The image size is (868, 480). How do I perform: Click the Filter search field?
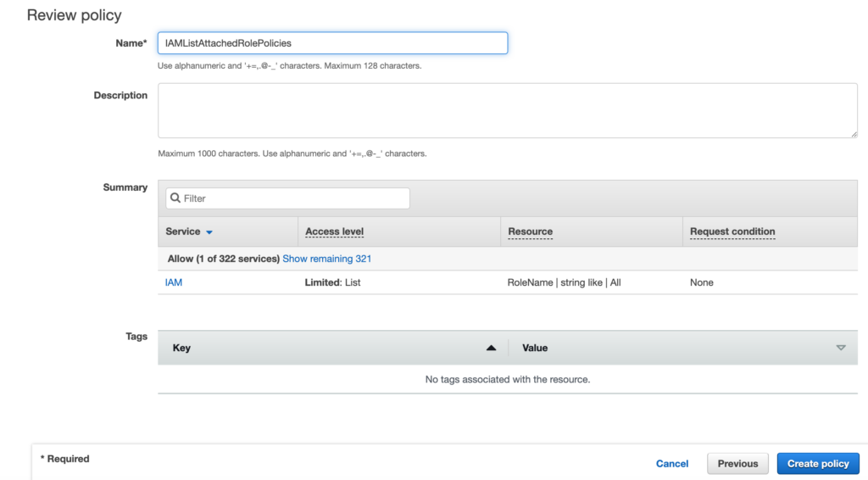pos(292,198)
